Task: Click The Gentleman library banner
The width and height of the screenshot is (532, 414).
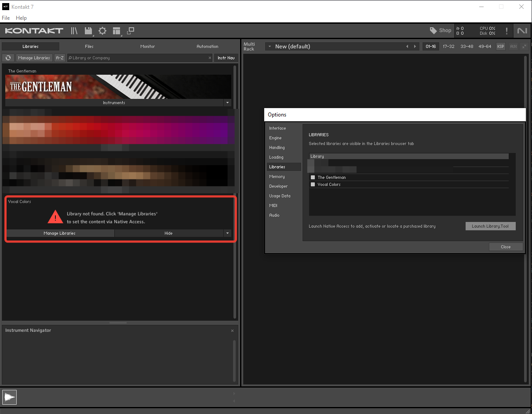Action: pyautogui.click(x=118, y=87)
